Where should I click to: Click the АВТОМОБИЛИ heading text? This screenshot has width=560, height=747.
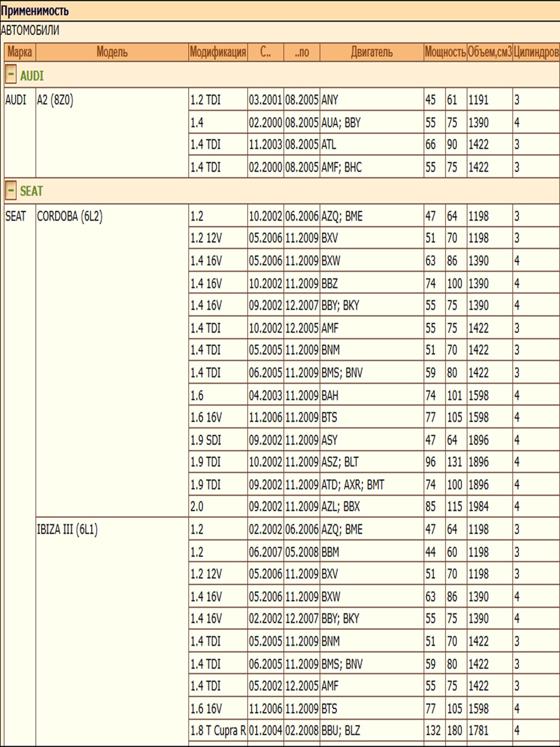click(30, 30)
